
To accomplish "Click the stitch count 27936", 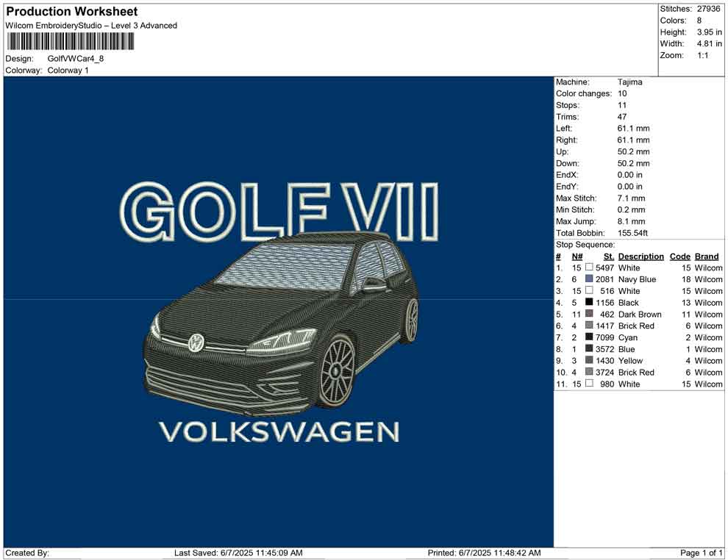I will pyautogui.click(x=708, y=9).
